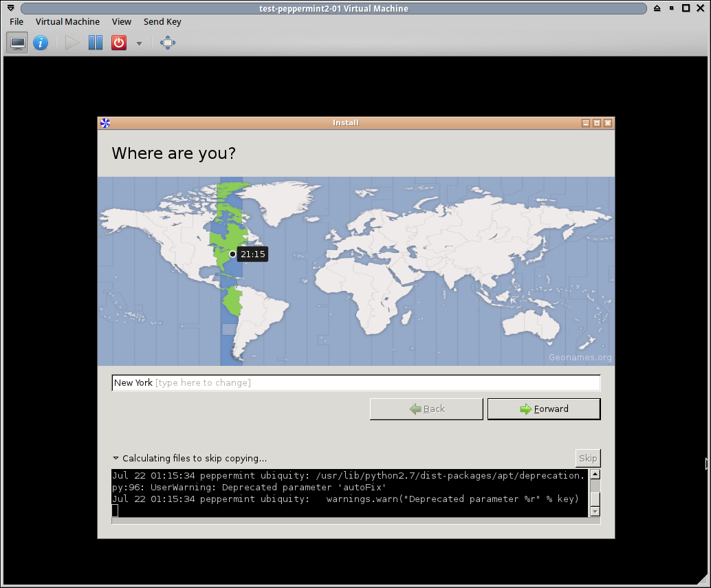Close the Install window
This screenshot has width=711, height=588.
tap(608, 123)
